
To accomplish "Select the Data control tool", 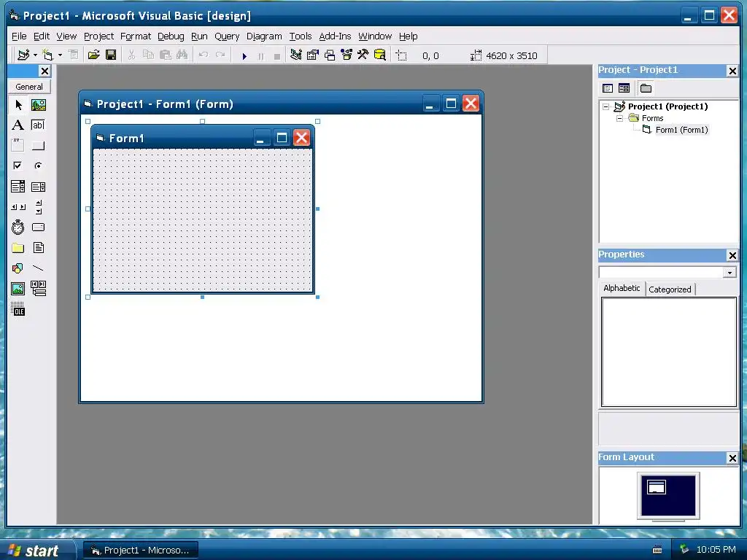I will 39,289.
